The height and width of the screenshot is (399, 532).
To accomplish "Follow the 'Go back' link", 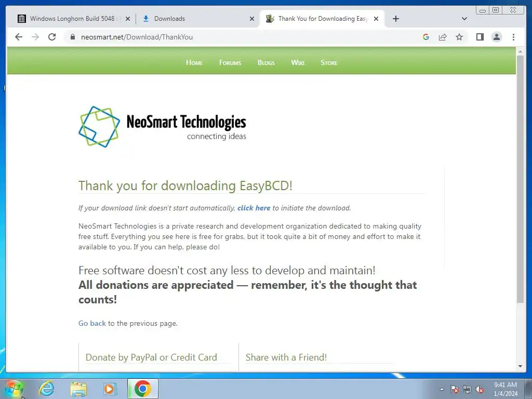I will 92,323.
